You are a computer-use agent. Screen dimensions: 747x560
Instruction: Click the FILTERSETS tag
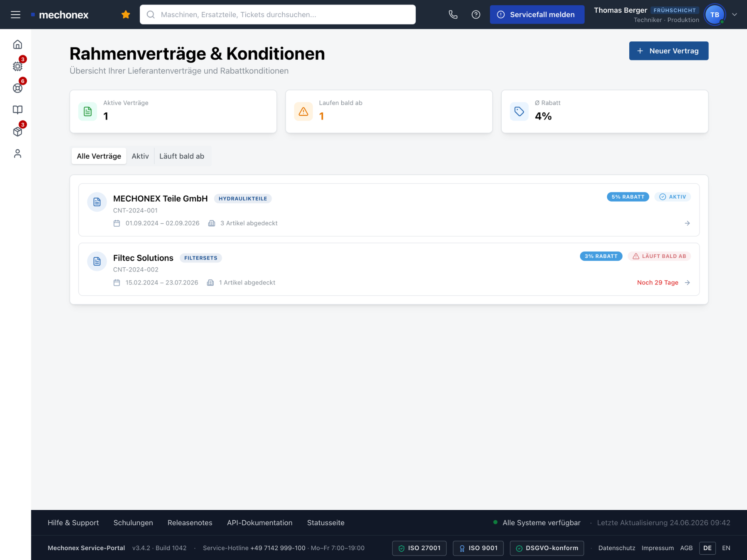[201, 258]
